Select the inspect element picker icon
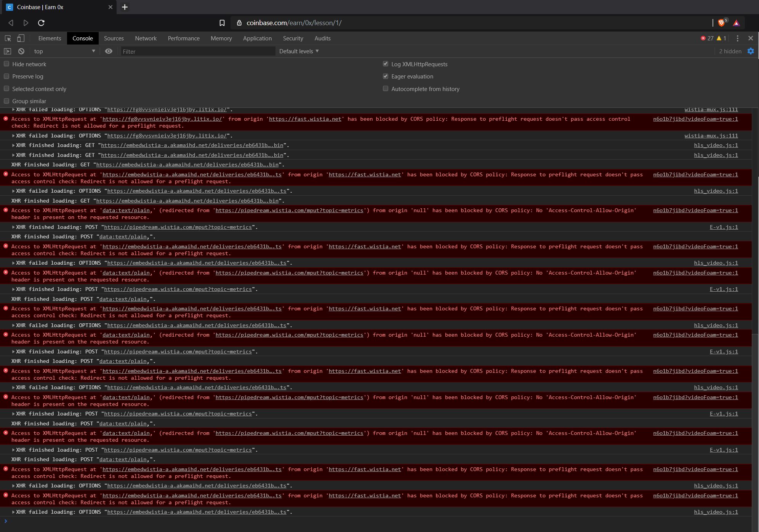The image size is (759, 532). pyautogui.click(x=8, y=38)
